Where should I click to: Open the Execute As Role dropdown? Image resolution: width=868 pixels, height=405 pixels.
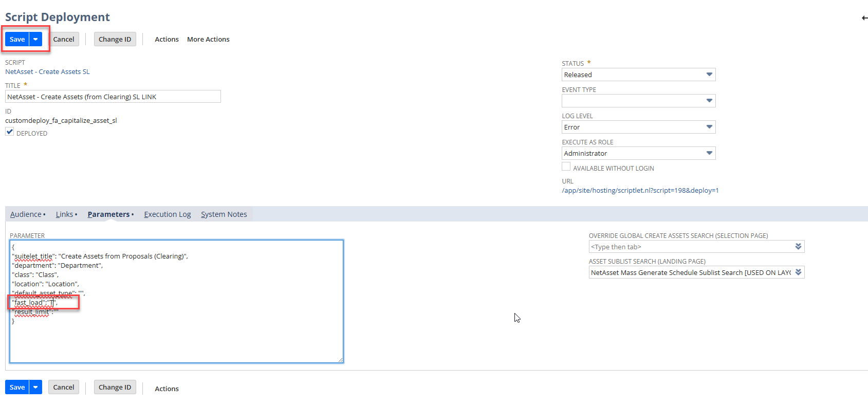709,154
